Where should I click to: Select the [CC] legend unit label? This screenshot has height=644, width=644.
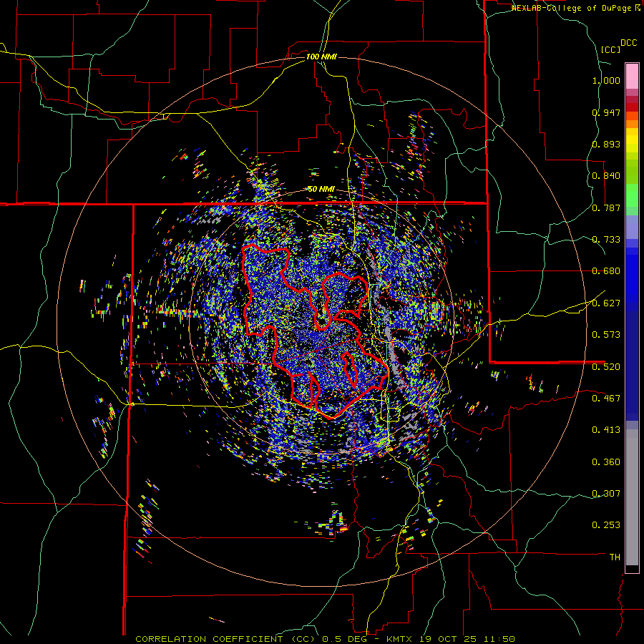point(610,49)
